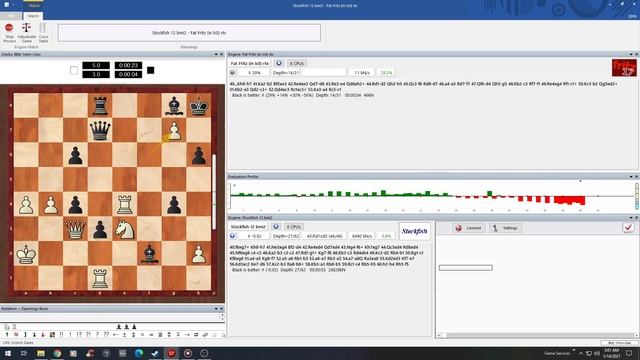
Task: Click the Fat Fritz engine name button
Action: [x=249, y=63]
